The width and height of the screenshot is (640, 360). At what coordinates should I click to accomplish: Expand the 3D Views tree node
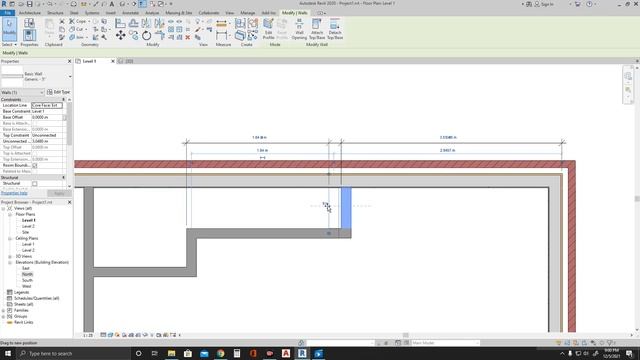click(10, 256)
